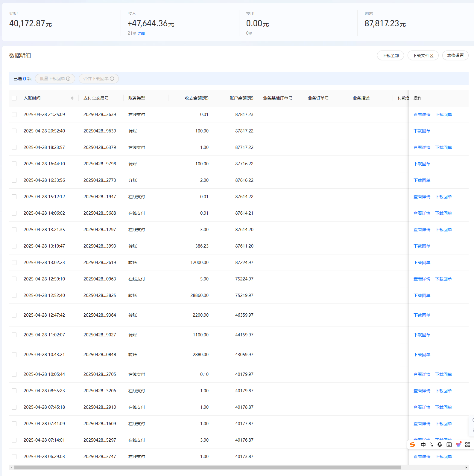This screenshot has width=474, height=476.
Task: Click the info icon beside 批量下载回单
Action: click(68, 79)
